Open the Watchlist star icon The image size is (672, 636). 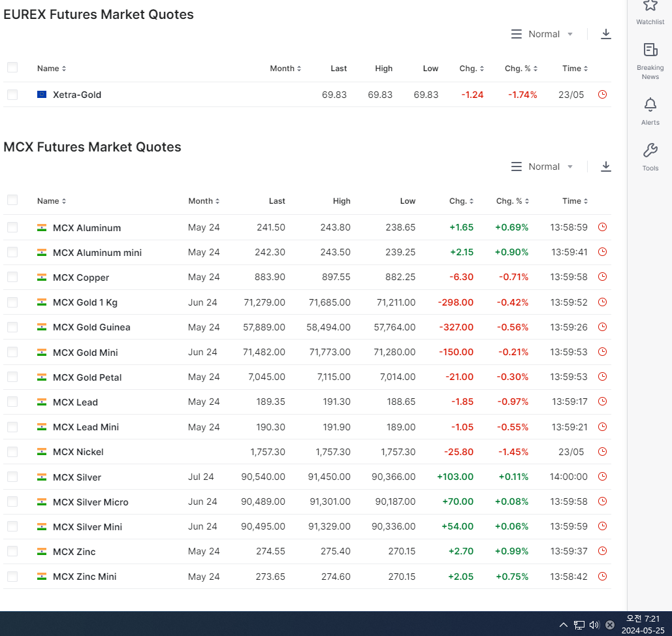[650, 6]
